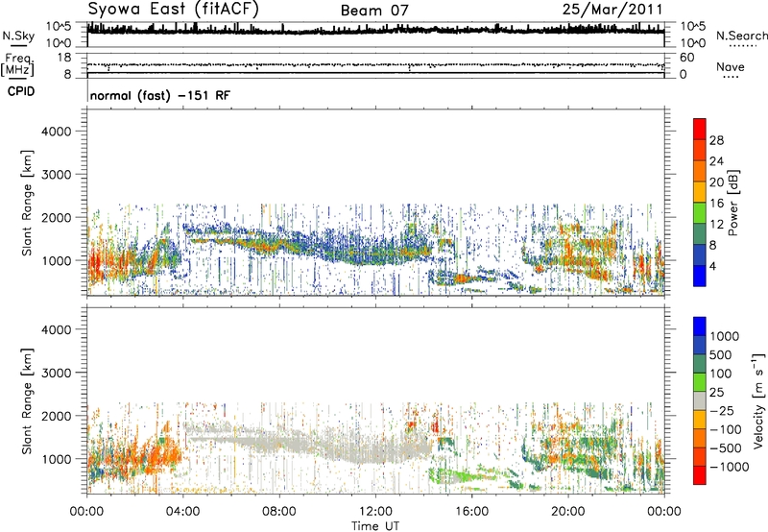The image size is (768, 532).
Task: Click the '04:00' time axis tick label
Action: [x=183, y=512]
